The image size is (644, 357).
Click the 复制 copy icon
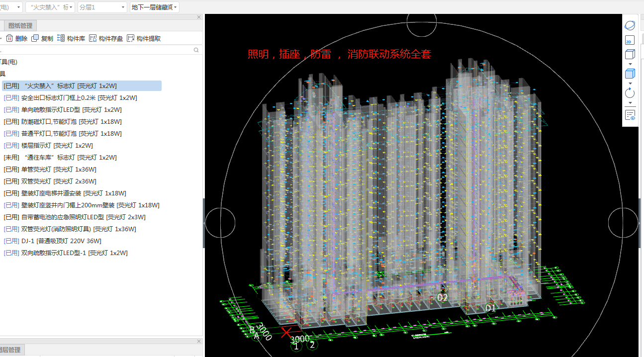pyautogui.click(x=35, y=38)
